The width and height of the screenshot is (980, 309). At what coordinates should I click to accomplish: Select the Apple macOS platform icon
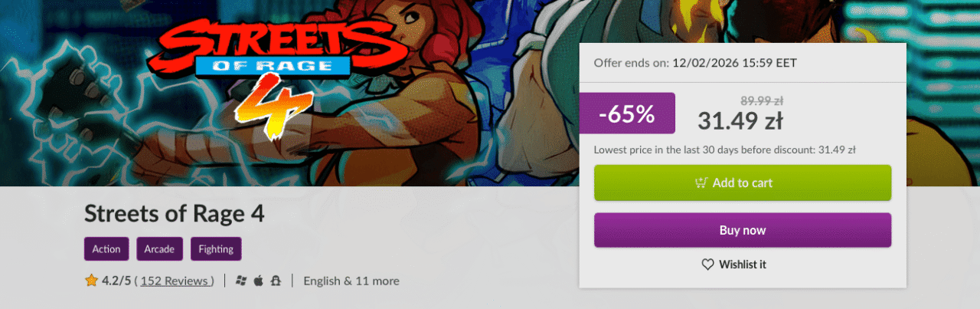click(259, 281)
